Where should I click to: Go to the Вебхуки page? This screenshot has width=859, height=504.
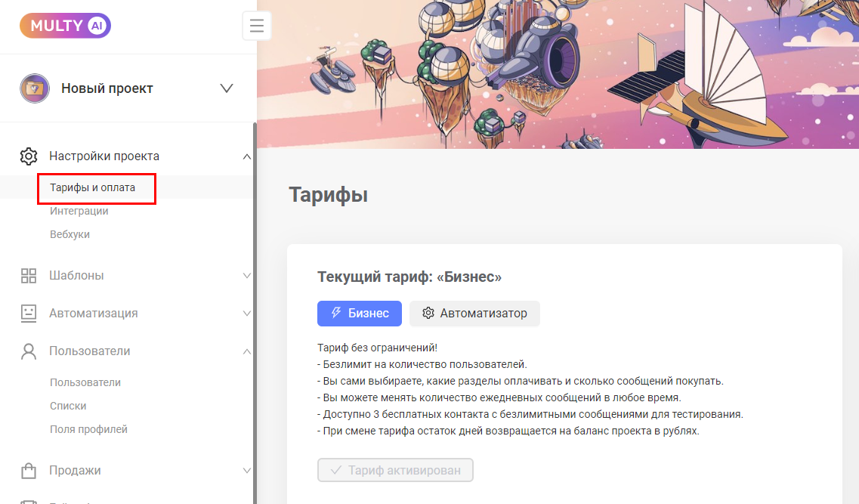[70, 234]
